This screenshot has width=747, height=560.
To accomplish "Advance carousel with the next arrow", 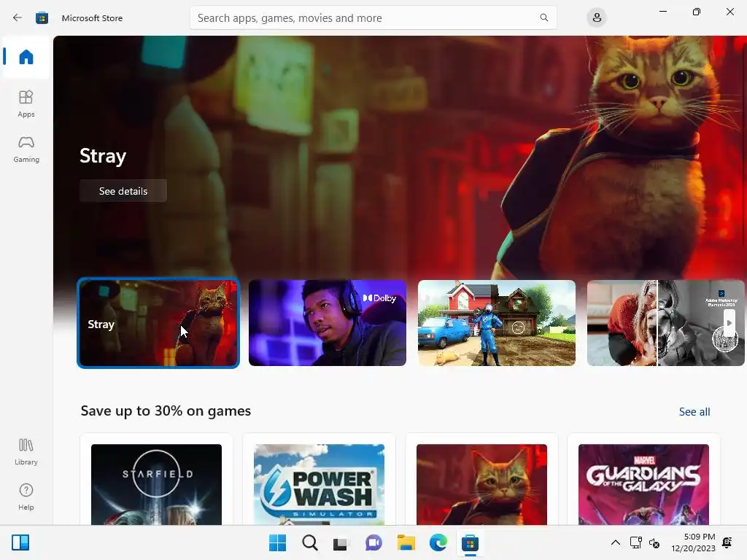I will (x=729, y=323).
